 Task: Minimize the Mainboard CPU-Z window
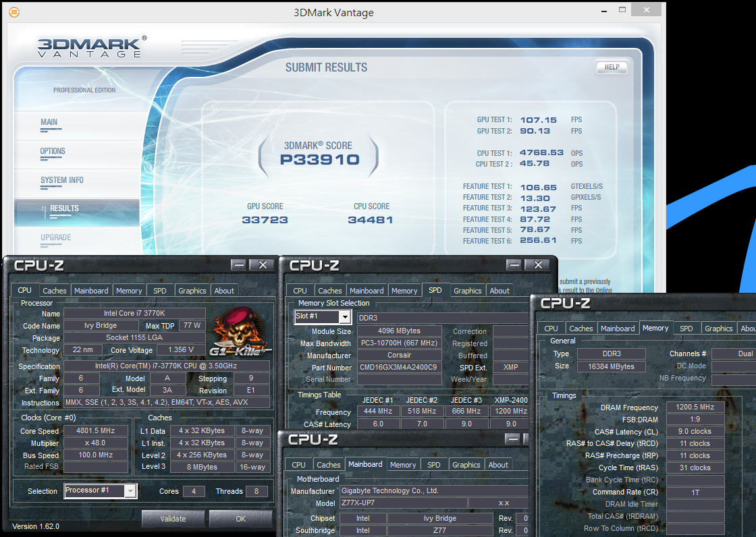pyautogui.click(x=512, y=439)
